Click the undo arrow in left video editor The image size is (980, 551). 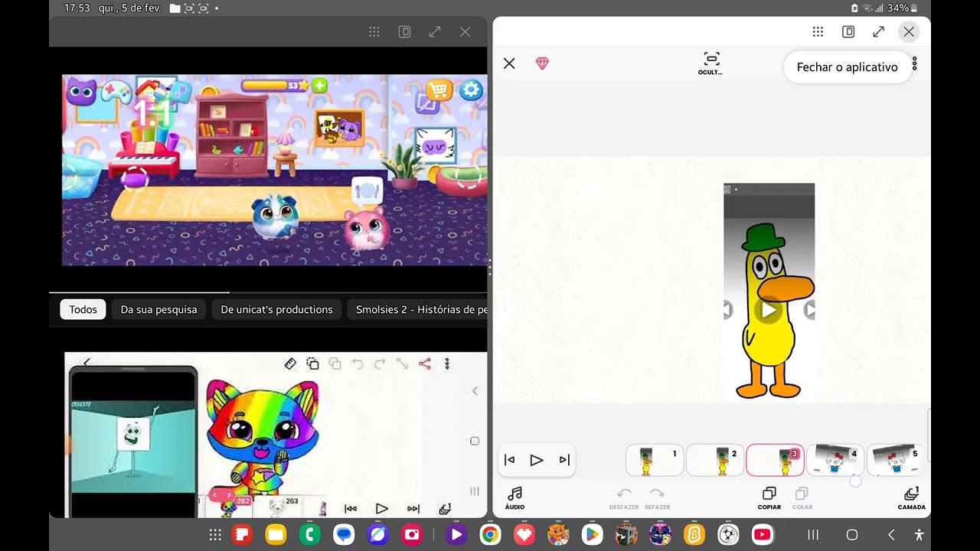358,364
